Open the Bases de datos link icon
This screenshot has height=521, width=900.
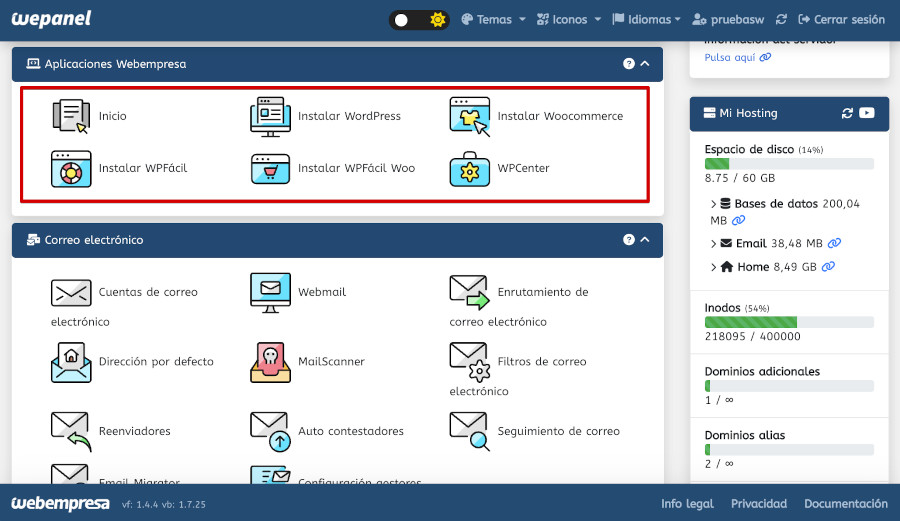click(739, 220)
